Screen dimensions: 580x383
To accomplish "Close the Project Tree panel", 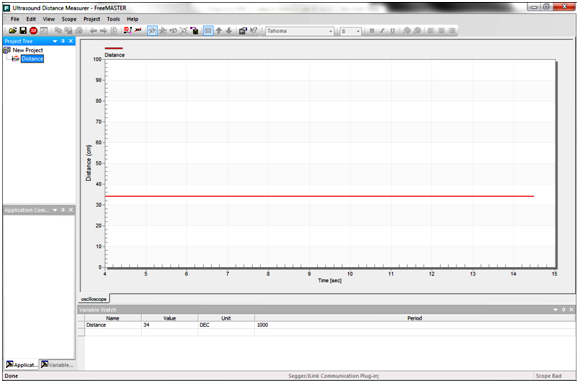I will click(x=71, y=41).
